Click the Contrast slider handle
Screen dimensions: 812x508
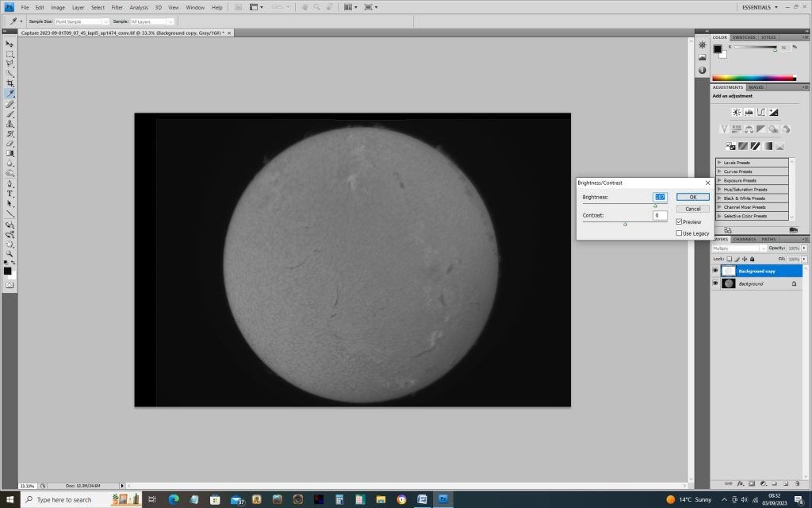625,224
